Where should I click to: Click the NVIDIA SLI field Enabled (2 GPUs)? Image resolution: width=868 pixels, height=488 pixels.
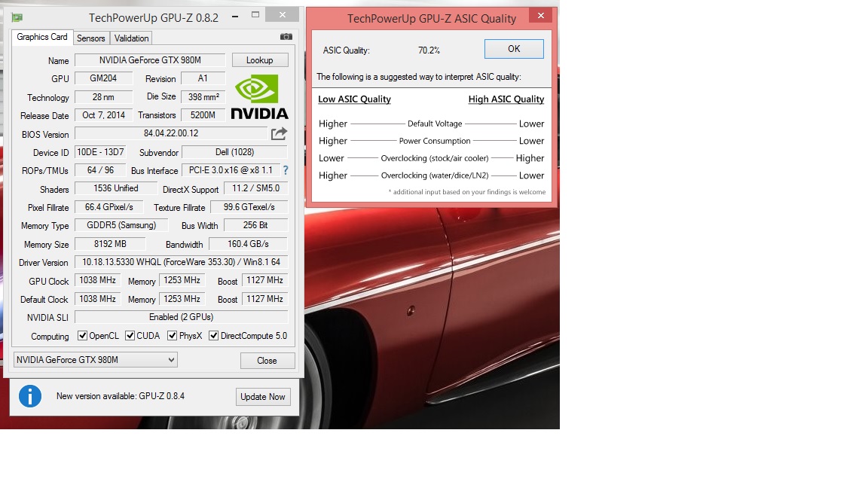[181, 317]
